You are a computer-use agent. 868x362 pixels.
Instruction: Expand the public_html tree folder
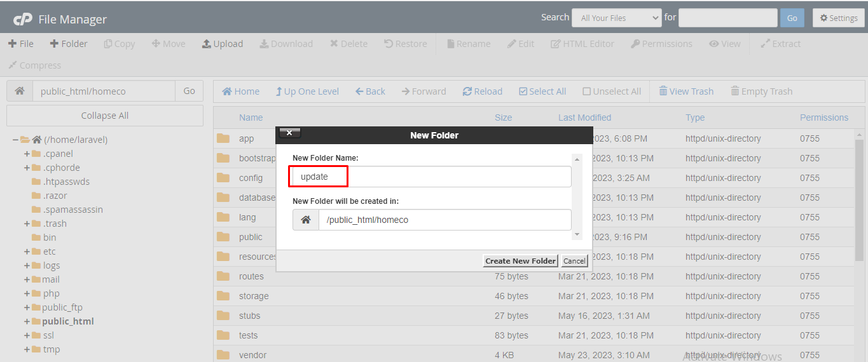coord(27,321)
